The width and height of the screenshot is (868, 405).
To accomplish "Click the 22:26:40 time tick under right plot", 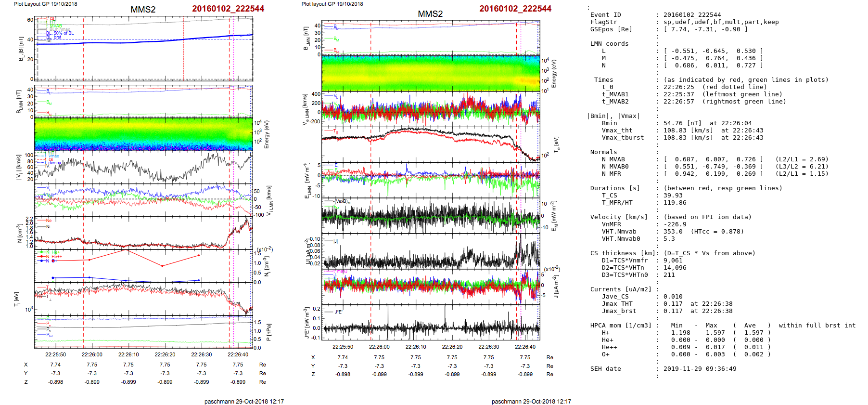I will [x=525, y=347].
